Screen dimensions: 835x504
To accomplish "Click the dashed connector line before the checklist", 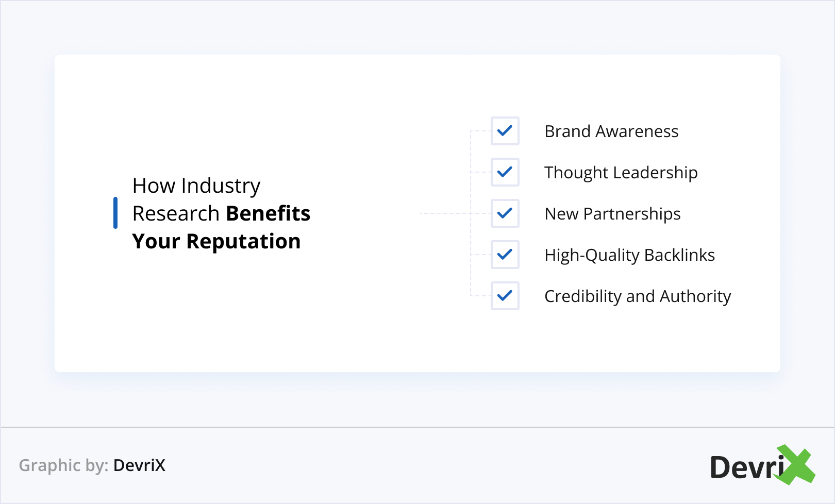I will click(x=444, y=213).
